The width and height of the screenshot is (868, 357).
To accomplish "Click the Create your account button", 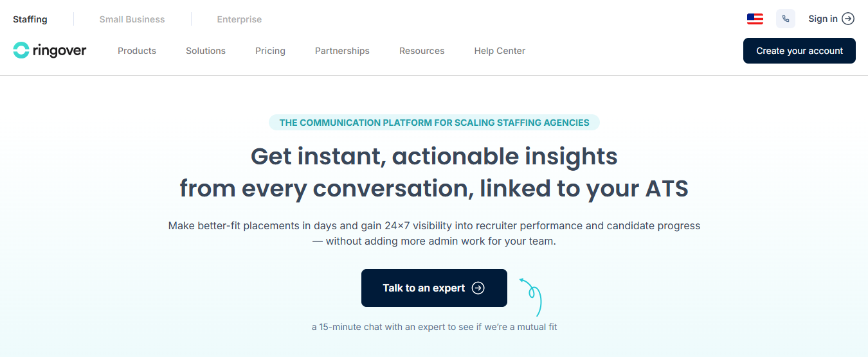I will pos(799,51).
